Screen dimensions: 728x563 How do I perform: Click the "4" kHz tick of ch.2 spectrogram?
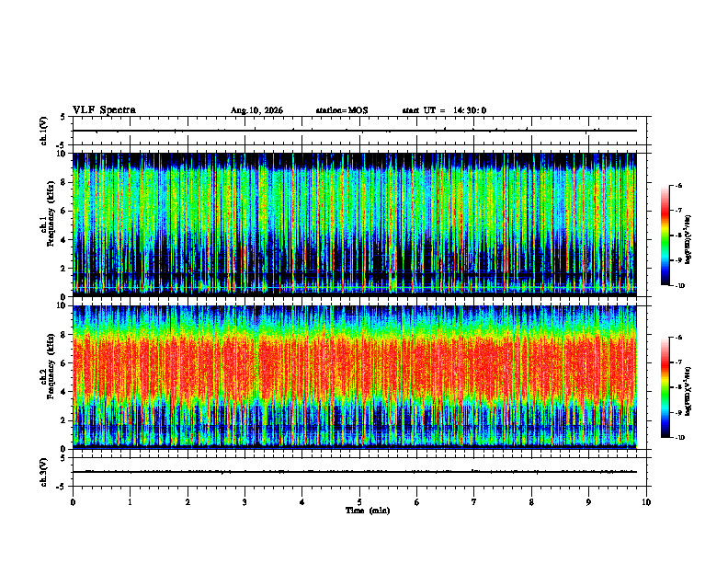click(64, 392)
